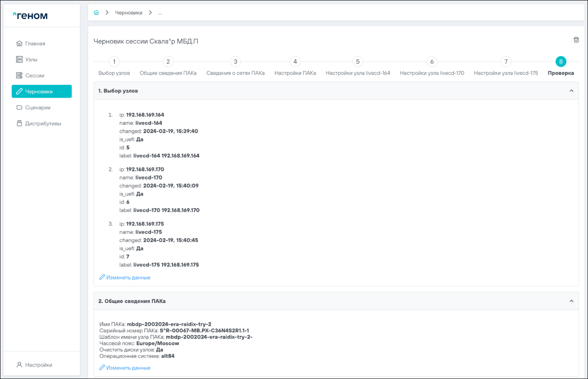Open step 4 Настройки ПАКа
This screenshot has width=588, height=379.
click(295, 62)
